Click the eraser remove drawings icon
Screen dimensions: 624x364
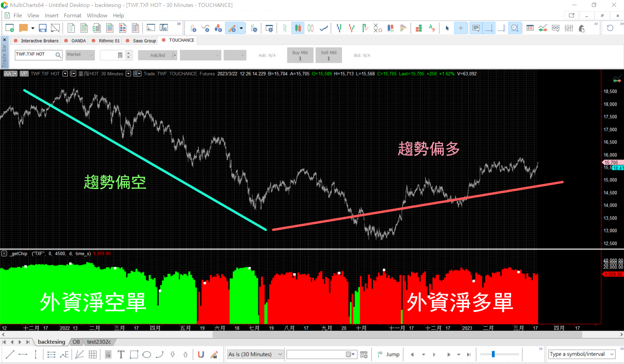pyautogui.click(x=214, y=354)
